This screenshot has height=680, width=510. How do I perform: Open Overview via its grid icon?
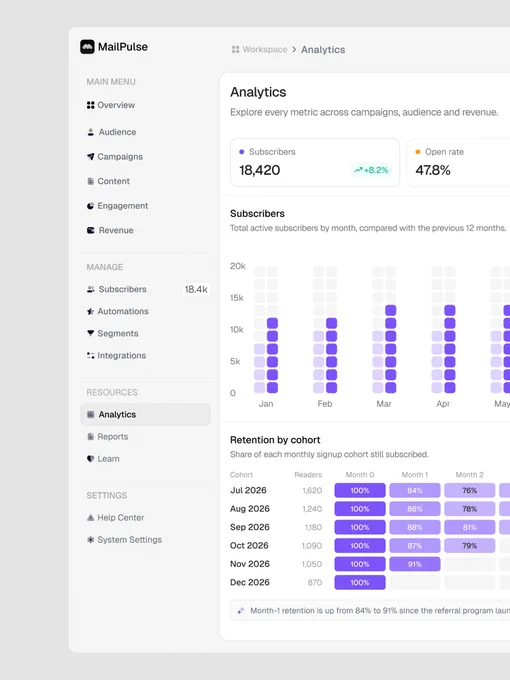[x=90, y=105]
